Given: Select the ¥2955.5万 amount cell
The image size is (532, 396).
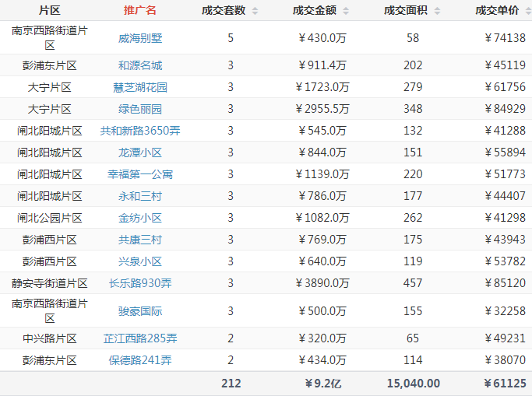Looking at the screenshot, I should [x=322, y=109].
